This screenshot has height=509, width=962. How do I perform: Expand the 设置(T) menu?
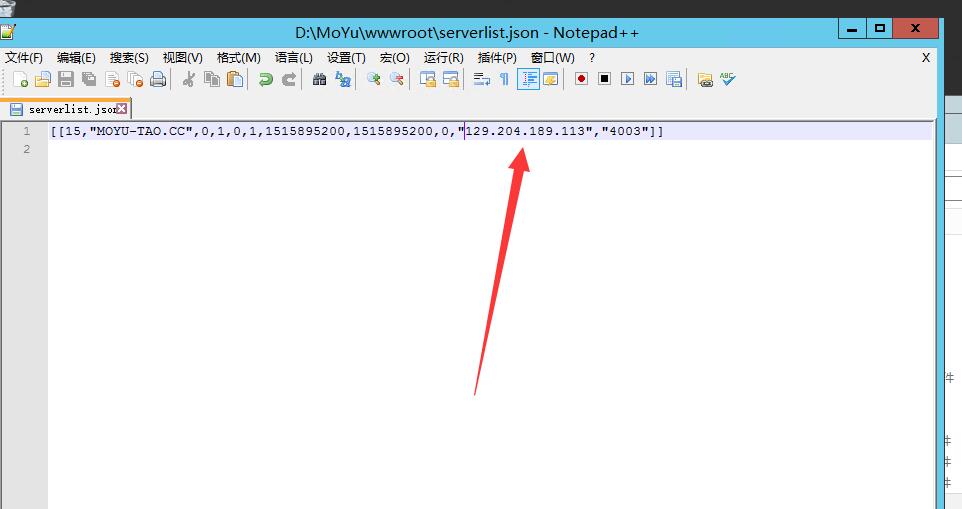click(346, 58)
